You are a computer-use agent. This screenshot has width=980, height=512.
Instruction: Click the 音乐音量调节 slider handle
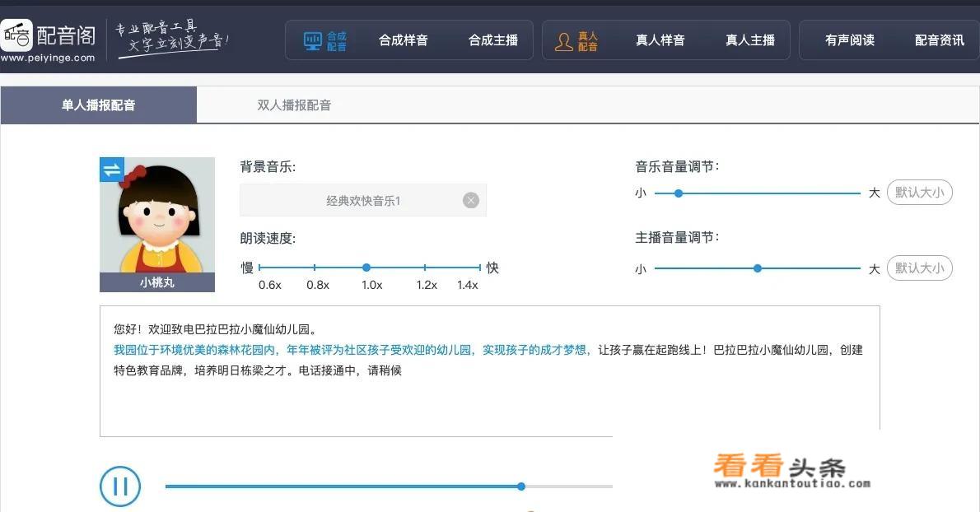pyautogui.click(x=678, y=193)
